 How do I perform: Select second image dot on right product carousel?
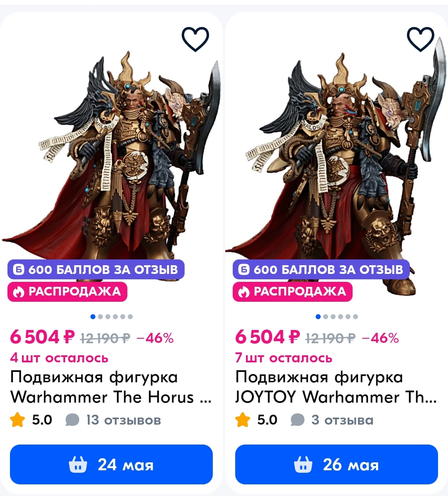click(325, 317)
